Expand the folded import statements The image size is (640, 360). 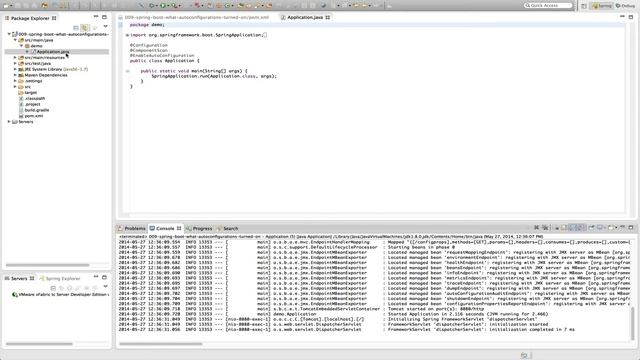coord(127,35)
